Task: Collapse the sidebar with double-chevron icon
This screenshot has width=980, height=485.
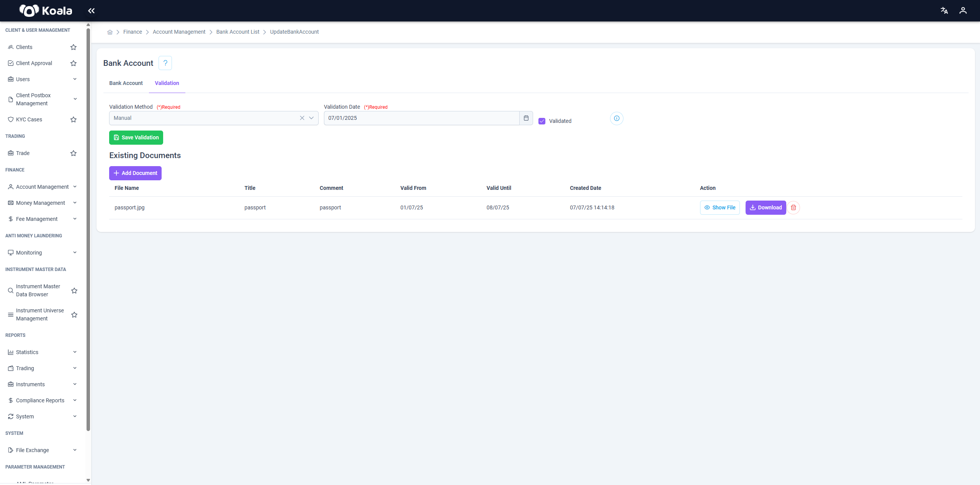Action: coord(91,11)
